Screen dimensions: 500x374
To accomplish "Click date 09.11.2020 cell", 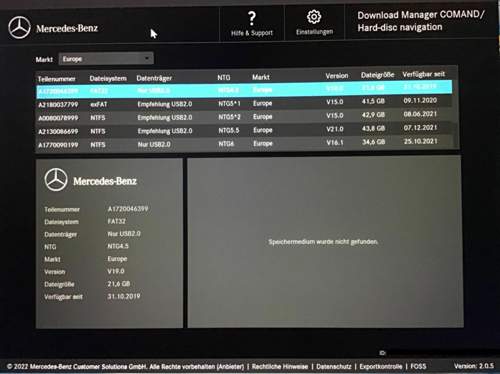I will click(420, 100).
